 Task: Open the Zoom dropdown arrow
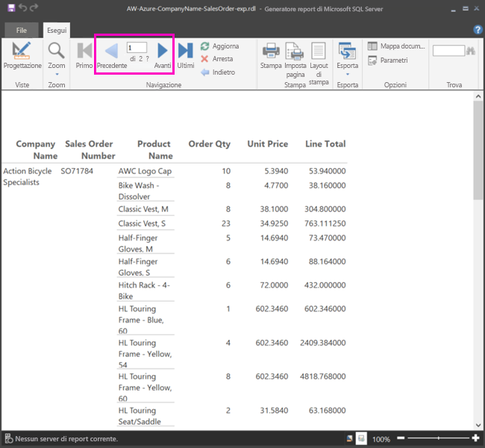(57, 75)
